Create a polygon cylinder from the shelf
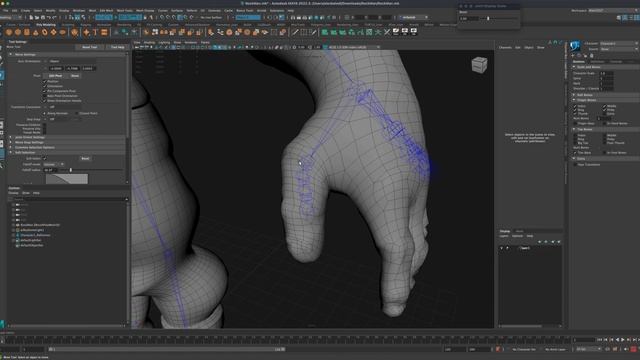Screen dimensions: 640x360 [27, 32]
